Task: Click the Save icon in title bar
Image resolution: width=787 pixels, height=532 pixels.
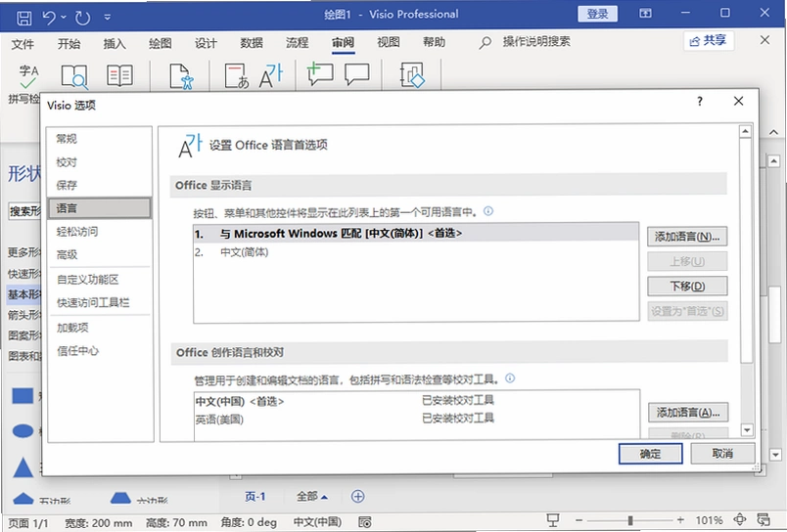Action: 23,18
